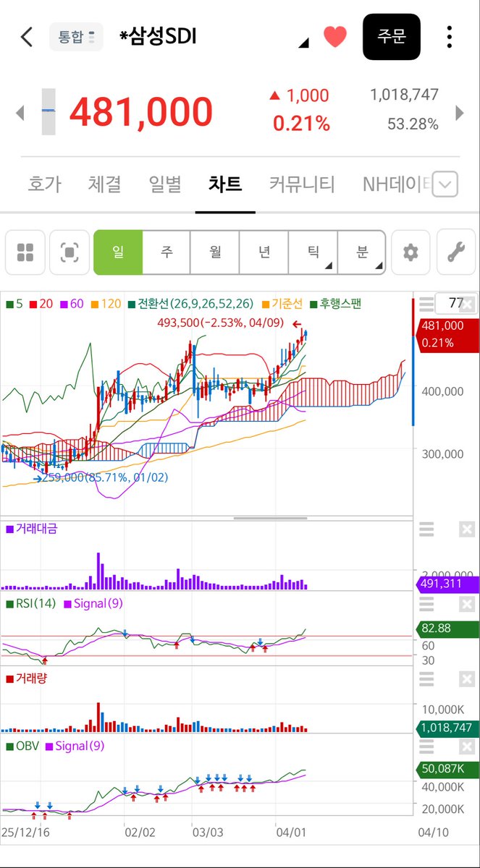This screenshot has width=480, height=868.
Task: Tap the RSI value tag 82.88
Action: pos(446,629)
